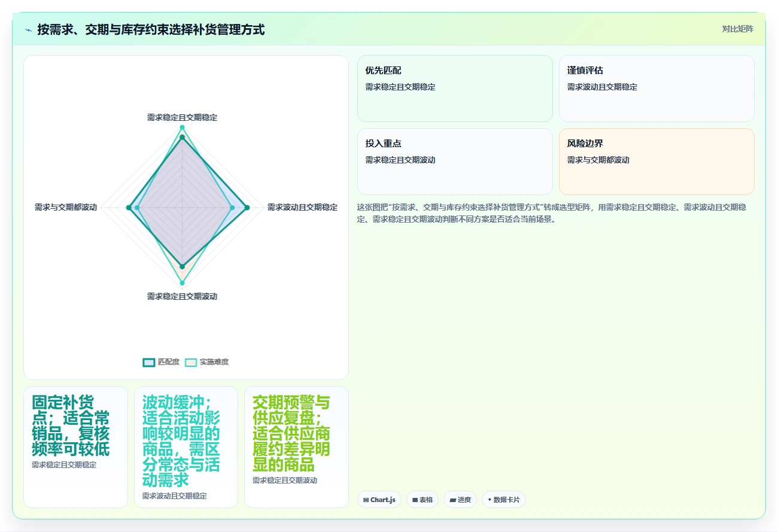
Task: Click the radar axis label 需求稳定且交期波动 at bottom
Action: tap(183, 296)
